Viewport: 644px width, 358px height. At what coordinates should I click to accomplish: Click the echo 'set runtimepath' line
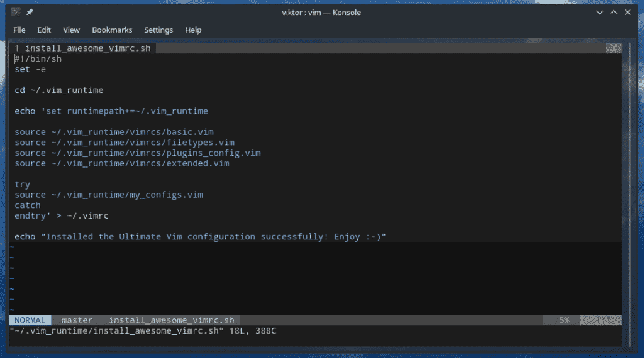[111, 111]
